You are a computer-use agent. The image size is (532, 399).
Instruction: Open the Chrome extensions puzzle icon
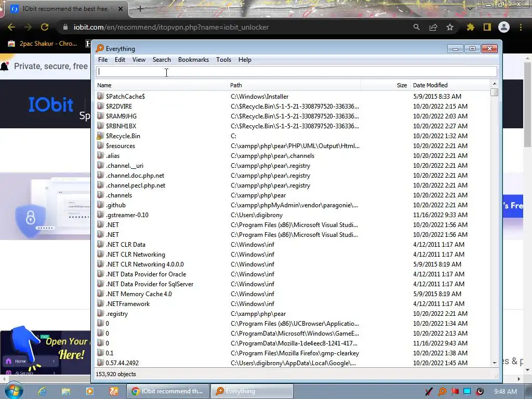[470, 27]
